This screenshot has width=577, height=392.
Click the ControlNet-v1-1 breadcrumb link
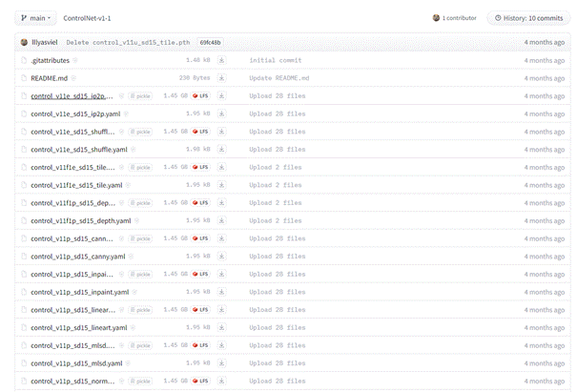coord(87,18)
